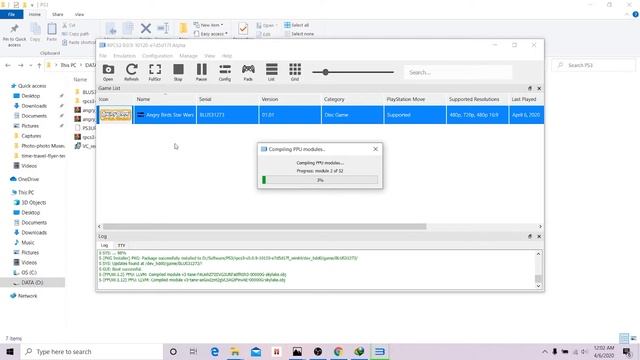Open Microsoft Edge from taskbar
Image resolution: width=640 pixels, height=360 pixels.
click(x=214, y=351)
